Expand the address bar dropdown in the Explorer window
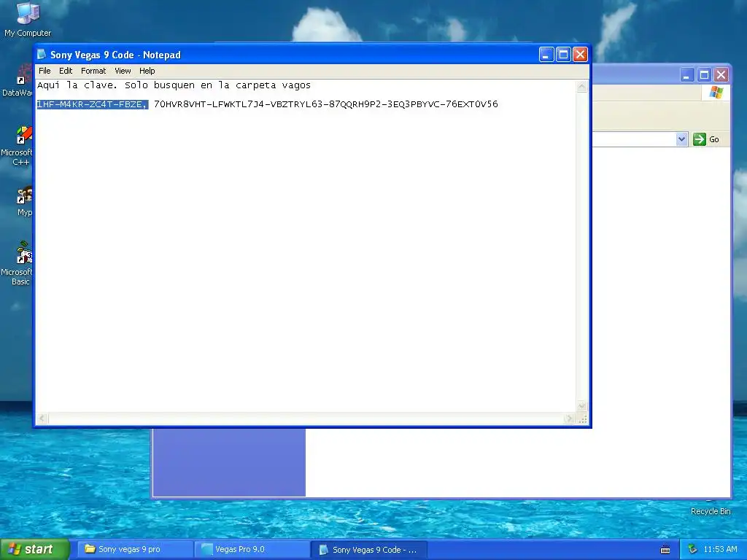This screenshot has width=747, height=560. [x=682, y=139]
